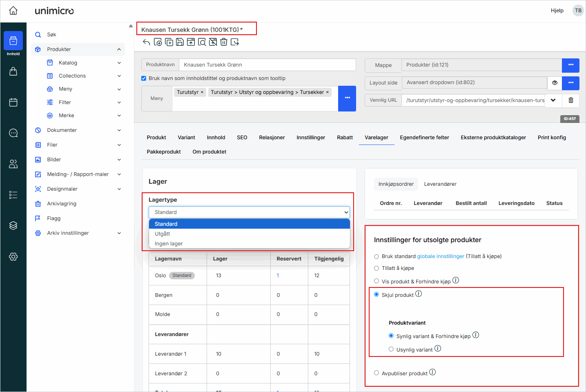Screen dimensions: 586x392
Task: Click the publish icon in the toolbar
Action: tap(191, 42)
